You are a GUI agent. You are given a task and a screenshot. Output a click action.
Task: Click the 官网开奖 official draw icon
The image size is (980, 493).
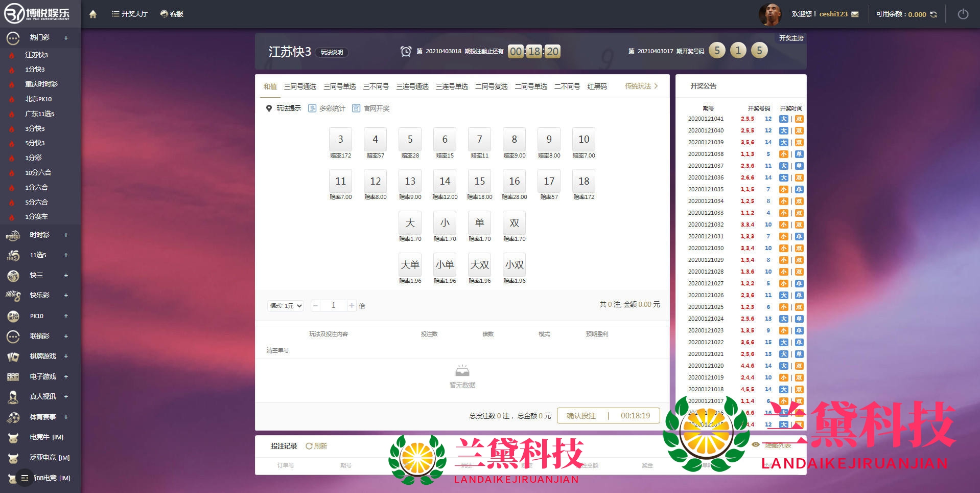356,108
